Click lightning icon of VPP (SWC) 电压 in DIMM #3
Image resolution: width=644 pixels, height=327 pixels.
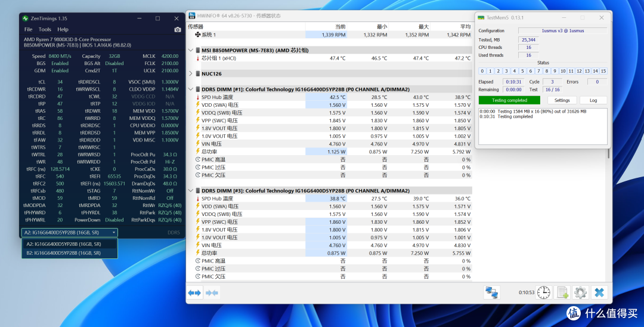pyautogui.click(x=197, y=222)
